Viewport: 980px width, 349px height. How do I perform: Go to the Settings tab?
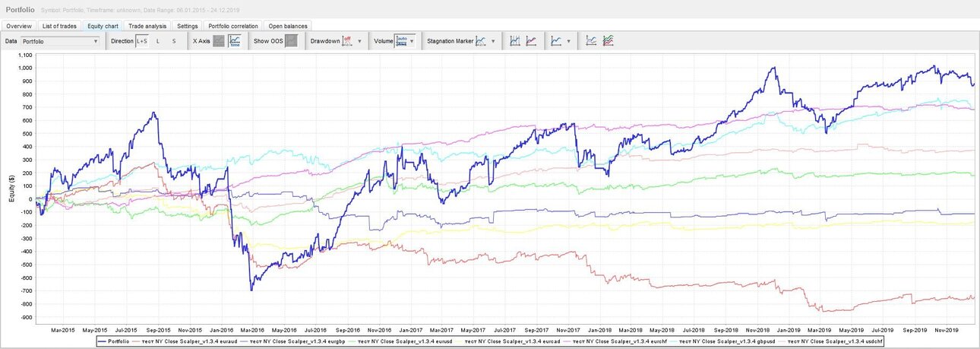click(188, 26)
